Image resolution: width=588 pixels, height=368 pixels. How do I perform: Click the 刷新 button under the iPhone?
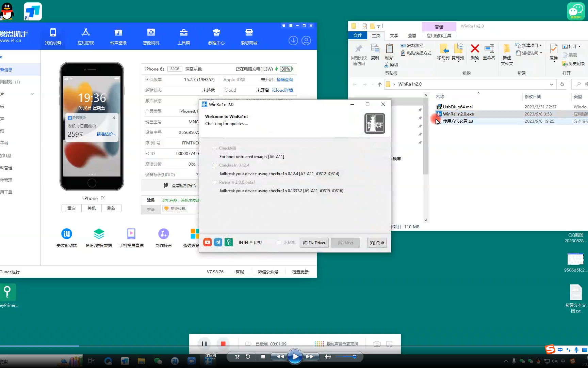pyautogui.click(x=111, y=208)
